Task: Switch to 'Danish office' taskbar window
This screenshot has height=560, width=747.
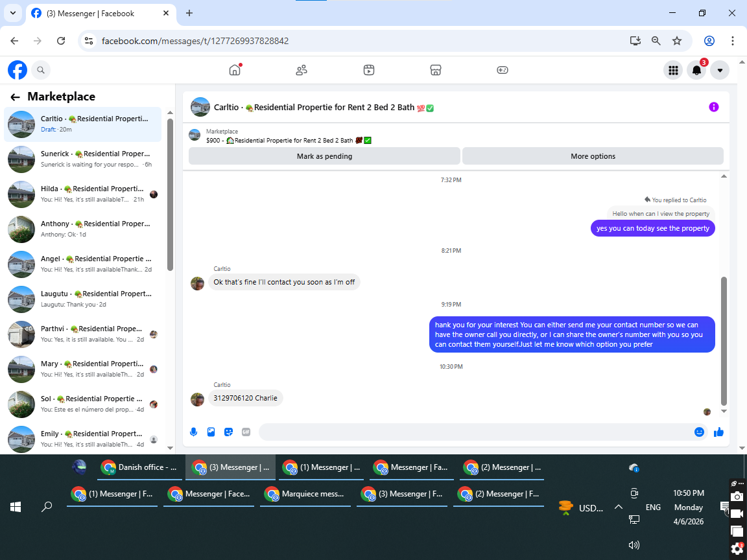Action: coord(141,467)
